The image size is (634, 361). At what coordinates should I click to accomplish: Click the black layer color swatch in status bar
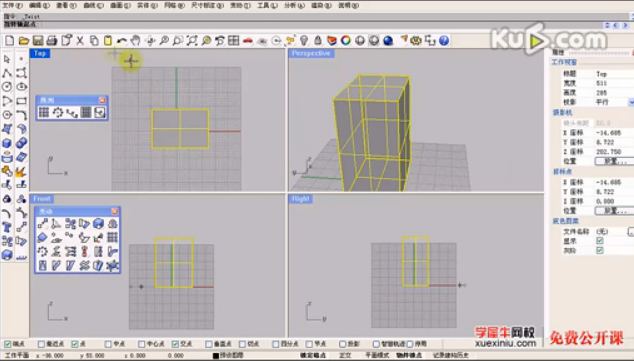216,356
